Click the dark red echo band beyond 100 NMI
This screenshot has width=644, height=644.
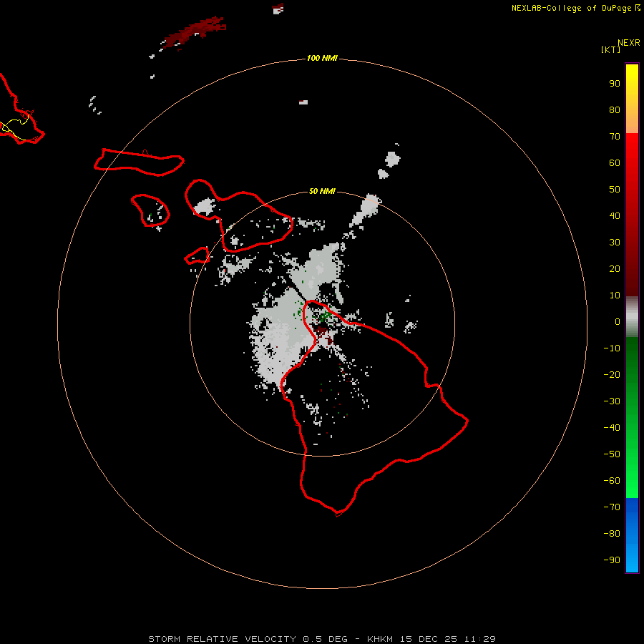pyautogui.click(x=194, y=33)
